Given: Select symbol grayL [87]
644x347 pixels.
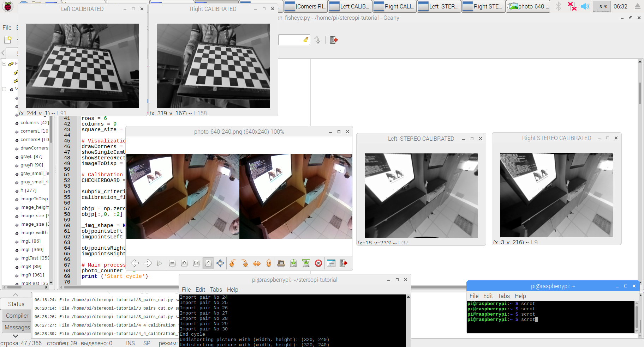Looking at the screenshot, I should pos(31,157).
